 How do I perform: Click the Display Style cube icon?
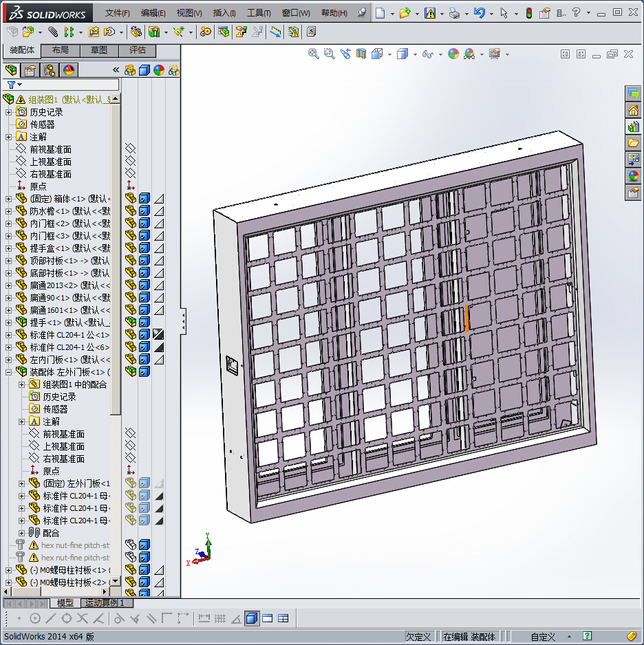tap(402, 54)
